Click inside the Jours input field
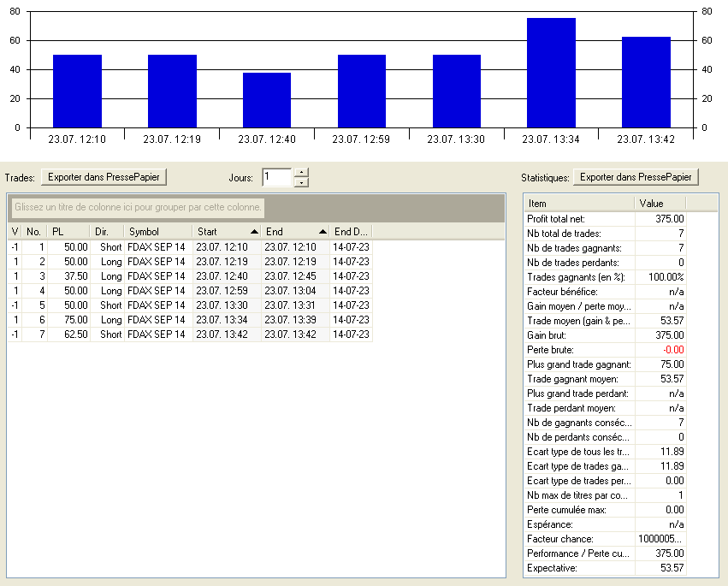Viewport: 728px width, 586px height. pos(276,177)
